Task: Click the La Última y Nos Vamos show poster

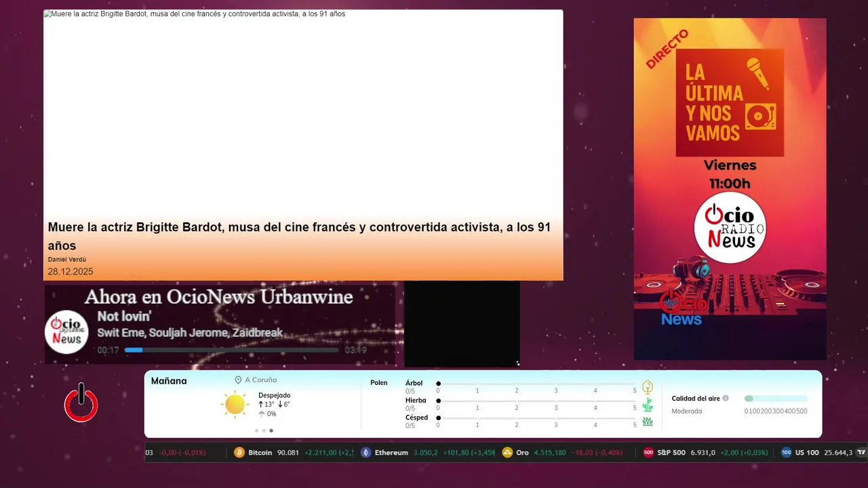Action: pos(730,102)
